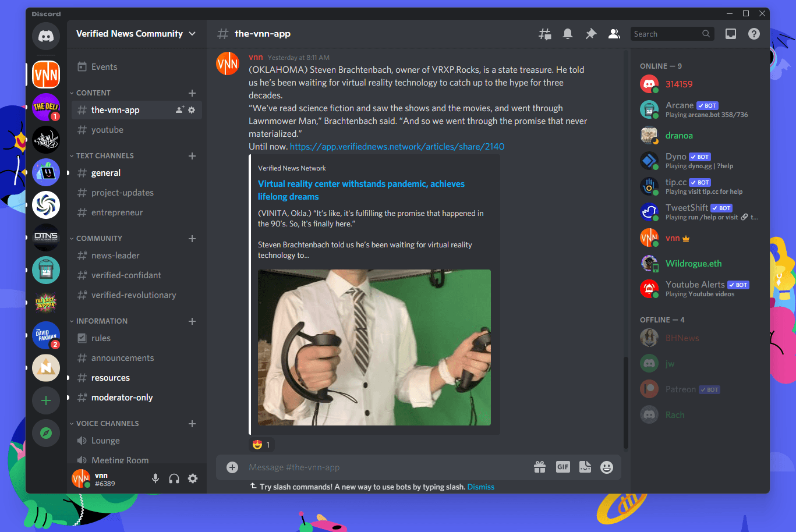Open the emoji picker
This screenshot has width=796, height=532.
[606, 467]
